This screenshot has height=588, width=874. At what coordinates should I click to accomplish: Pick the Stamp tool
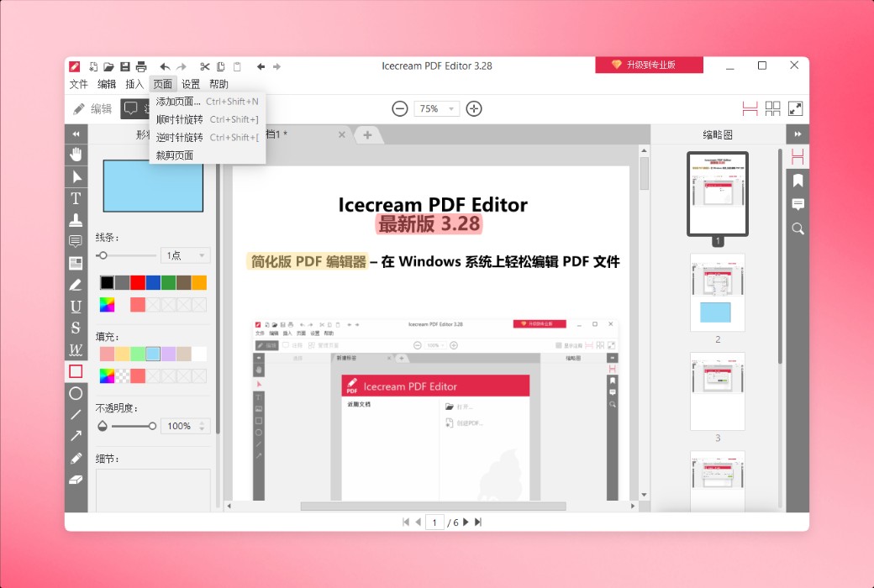coord(76,218)
